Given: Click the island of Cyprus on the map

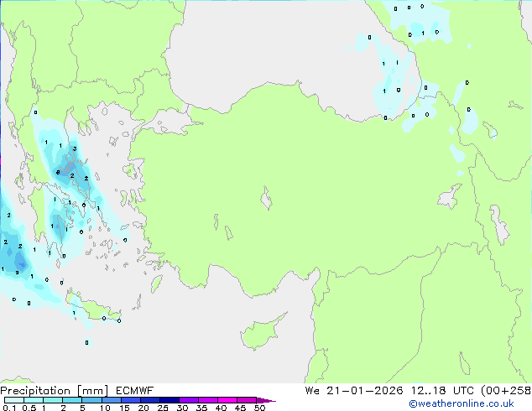Looking at the screenshot, I should pos(261,332).
